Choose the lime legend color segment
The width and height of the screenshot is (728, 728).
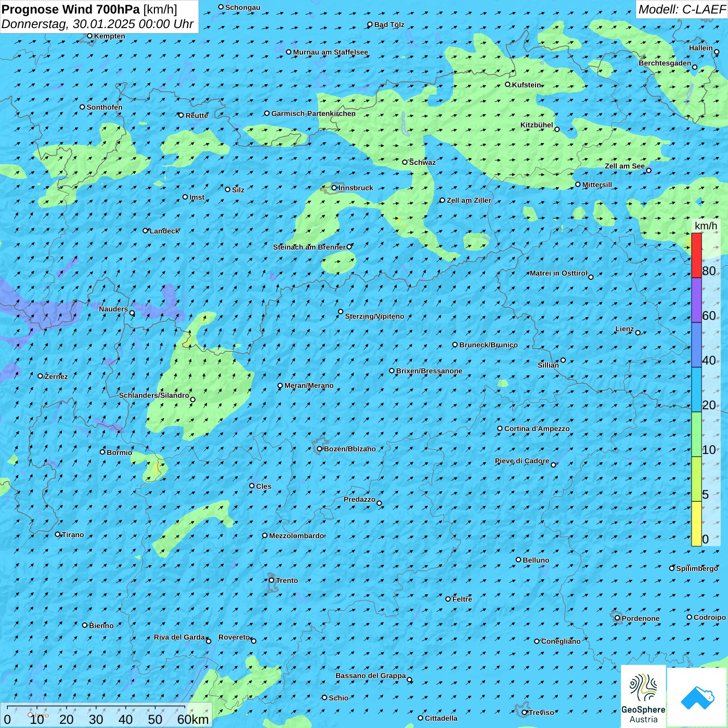click(x=696, y=479)
